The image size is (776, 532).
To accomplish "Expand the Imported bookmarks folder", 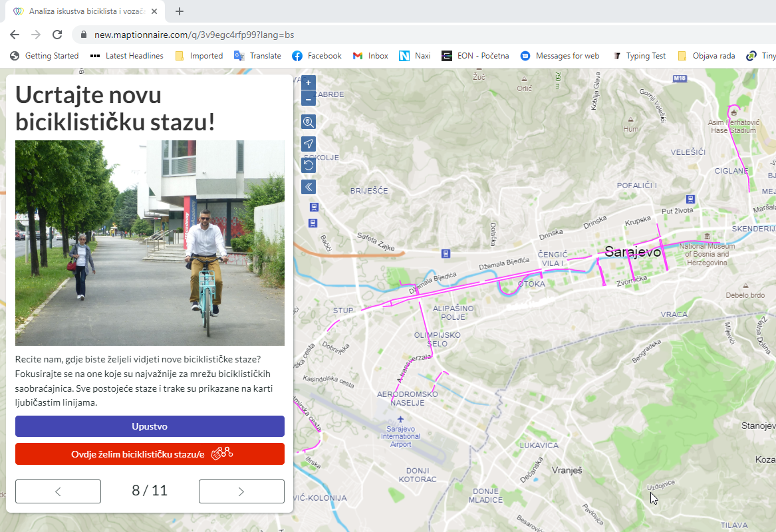I will [x=199, y=56].
